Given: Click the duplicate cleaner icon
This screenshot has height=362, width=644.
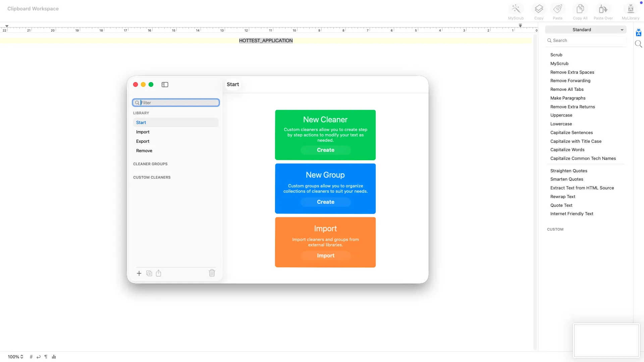Looking at the screenshot, I should [x=149, y=274].
